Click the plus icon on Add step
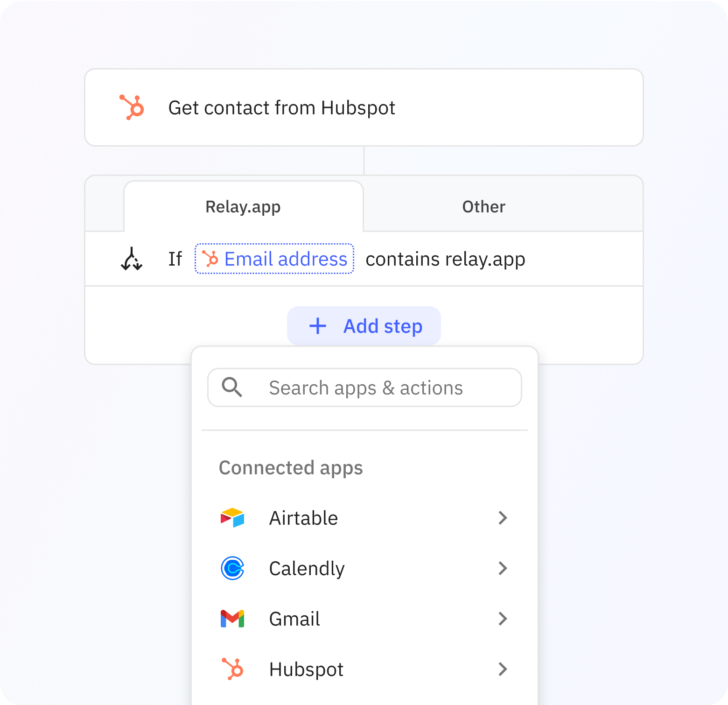The image size is (728, 705). click(x=317, y=326)
